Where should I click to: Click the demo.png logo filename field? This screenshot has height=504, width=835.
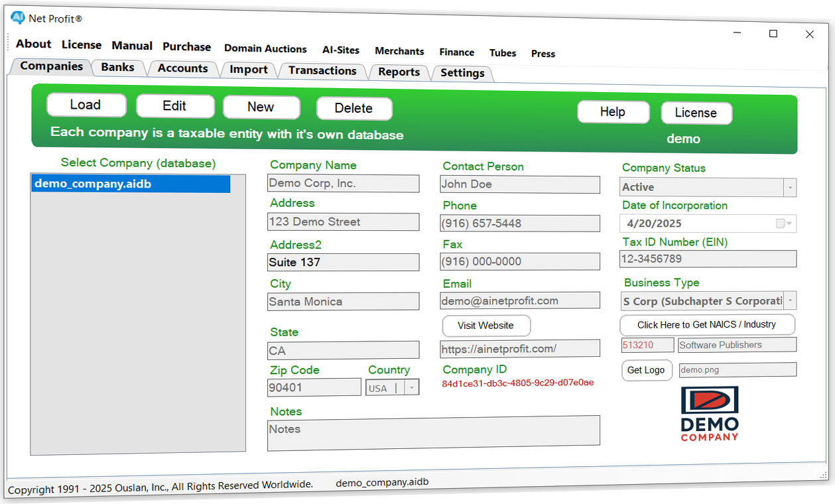738,369
